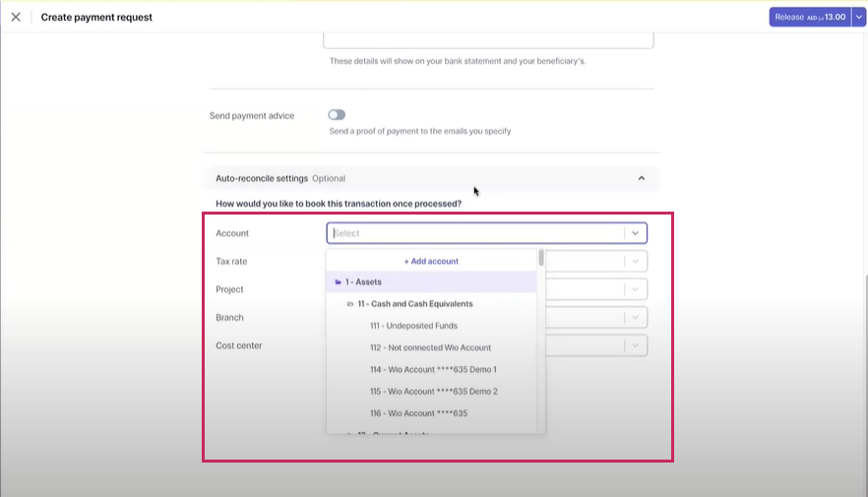Click the payment details text box
Viewport: 868px width, 497px height.
coord(488,38)
